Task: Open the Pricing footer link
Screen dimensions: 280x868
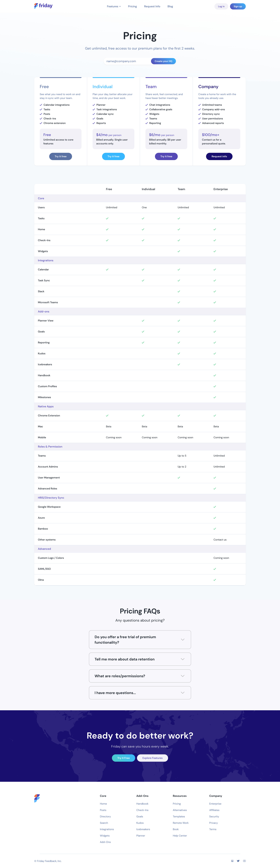Action: click(177, 804)
